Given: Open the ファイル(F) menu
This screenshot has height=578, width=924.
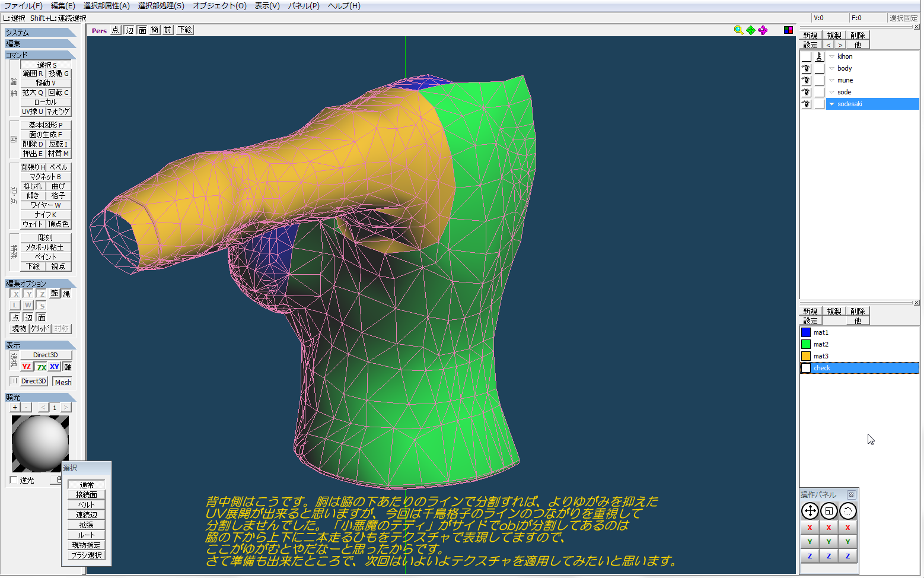Looking at the screenshot, I should click(x=23, y=6).
